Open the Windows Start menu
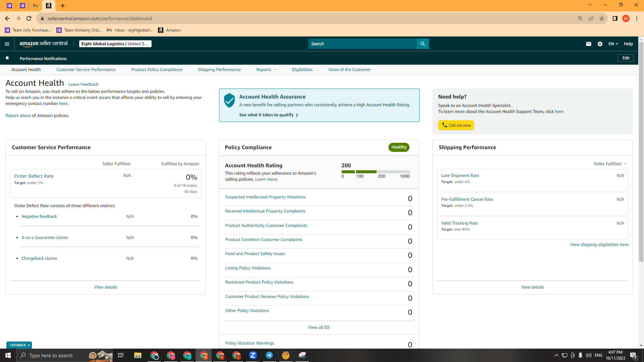The image size is (644, 362). pos(8,355)
